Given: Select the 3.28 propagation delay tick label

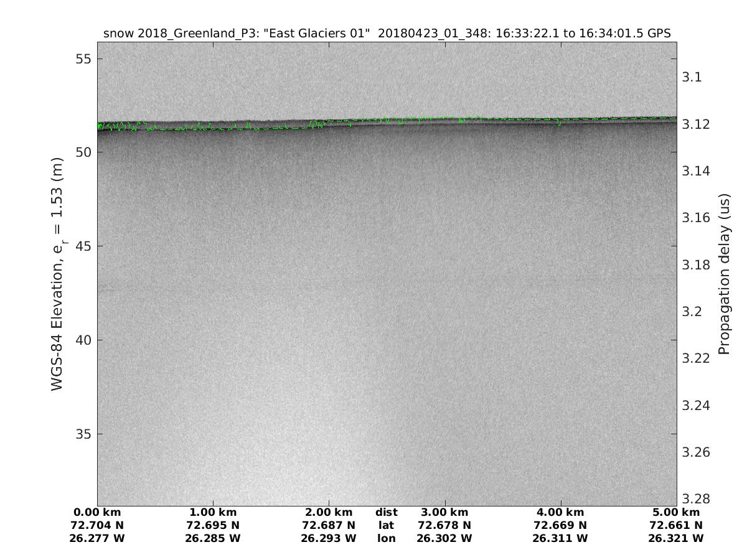Looking at the screenshot, I should (695, 499).
